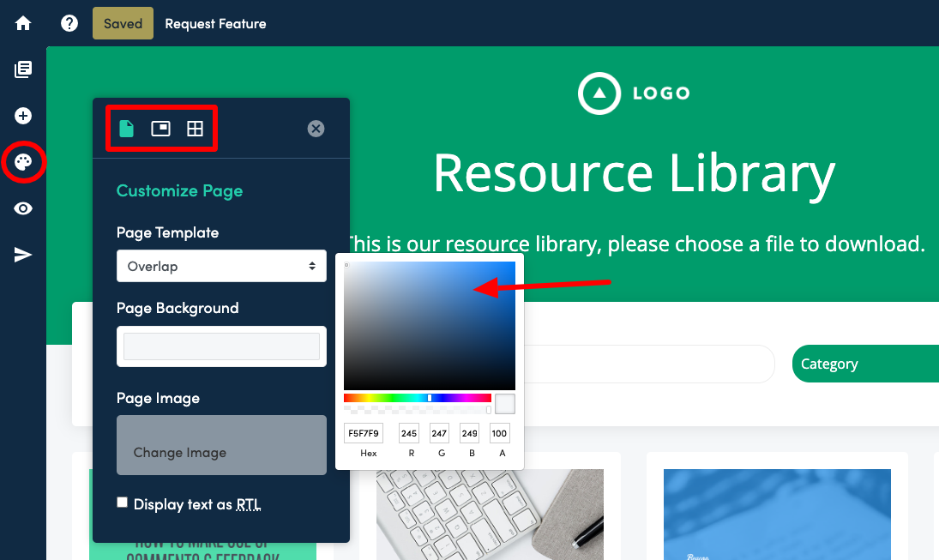This screenshot has height=560, width=939.
Task: Click the Hex color input showing F5F7F9
Action: coord(363,433)
